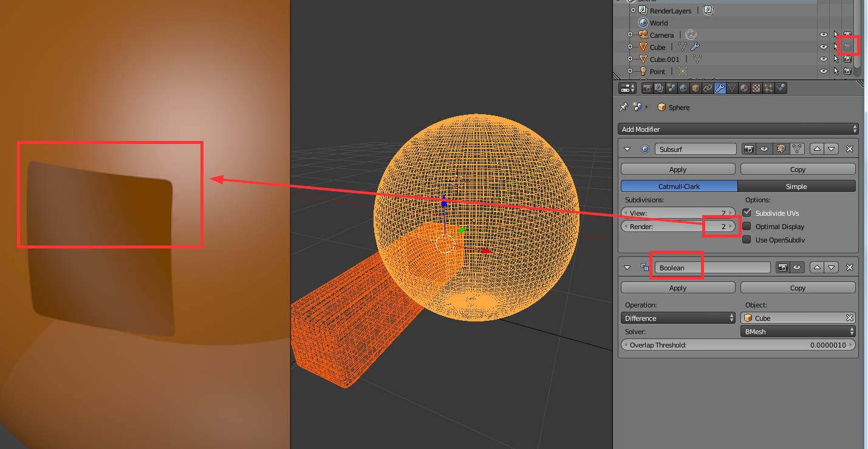Uncheck Subdivide UVs option
This screenshot has height=449, width=868.
(x=747, y=213)
